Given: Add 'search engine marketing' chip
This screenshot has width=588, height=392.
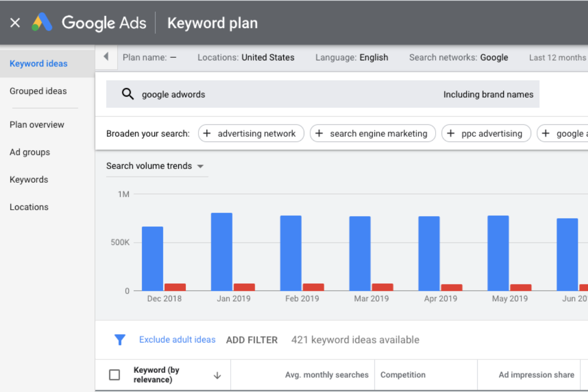Looking at the screenshot, I should pos(372,133).
